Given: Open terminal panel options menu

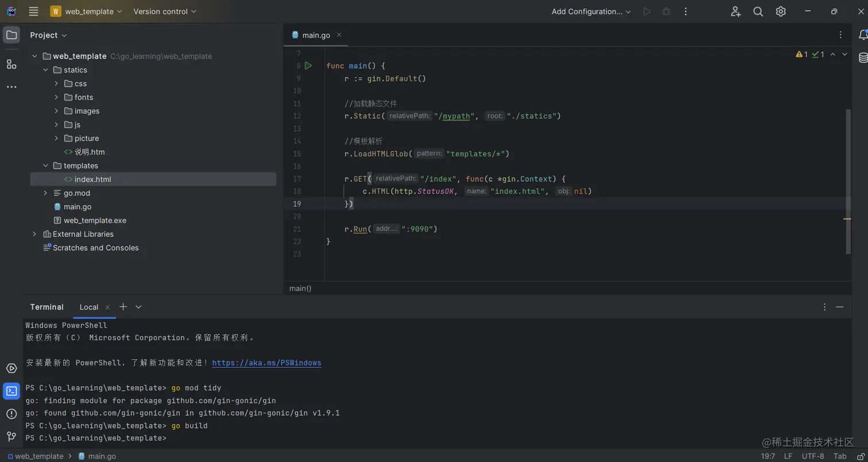Looking at the screenshot, I should pos(824,307).
